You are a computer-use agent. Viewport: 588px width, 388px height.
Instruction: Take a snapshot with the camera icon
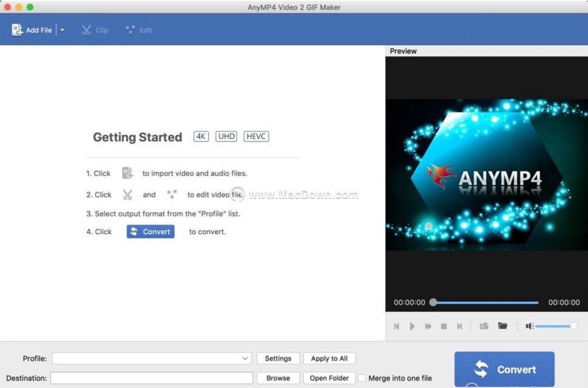click(484, 326)
